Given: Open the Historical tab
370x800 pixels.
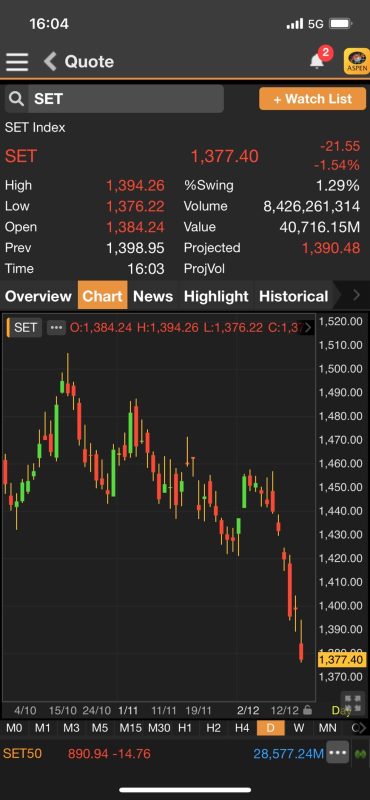Looking at the screenshot, I should [x=293, y=296].
